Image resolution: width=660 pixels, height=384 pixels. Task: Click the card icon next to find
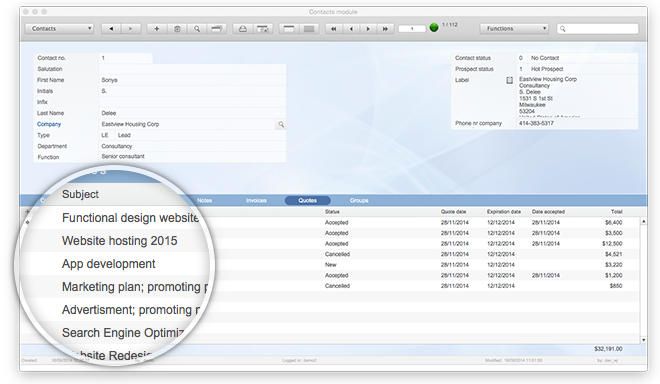click(x=216, y=29)
